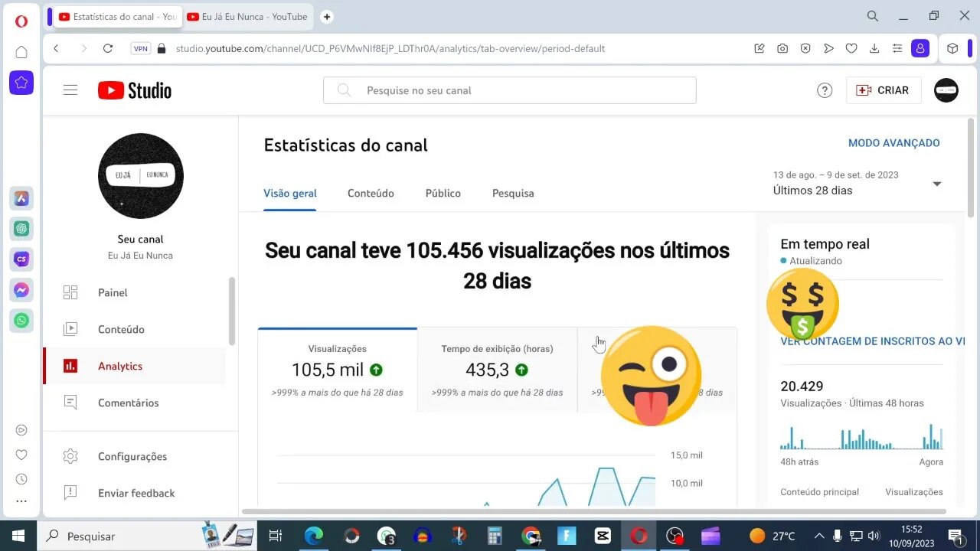Image resolution: width=980 pixels, height=551 pixels.
Task: Click the 48-hour views bar chart
Action: (861, 436)
